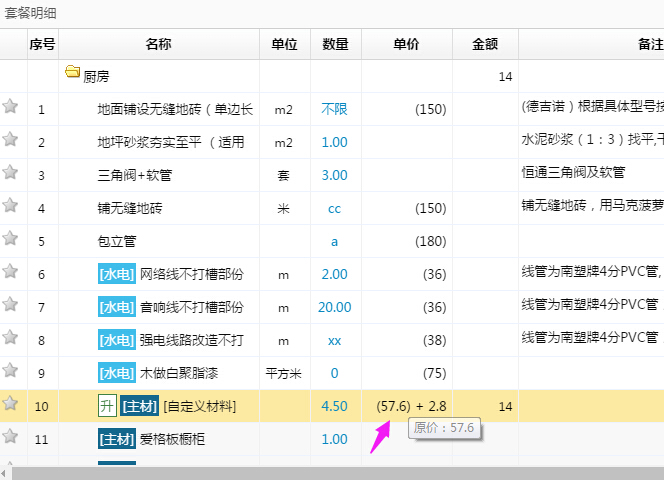The image size is (664, 480).
Task: Click the 水电 tag on 木做白聚脂漆
Action: pos(116,373)
